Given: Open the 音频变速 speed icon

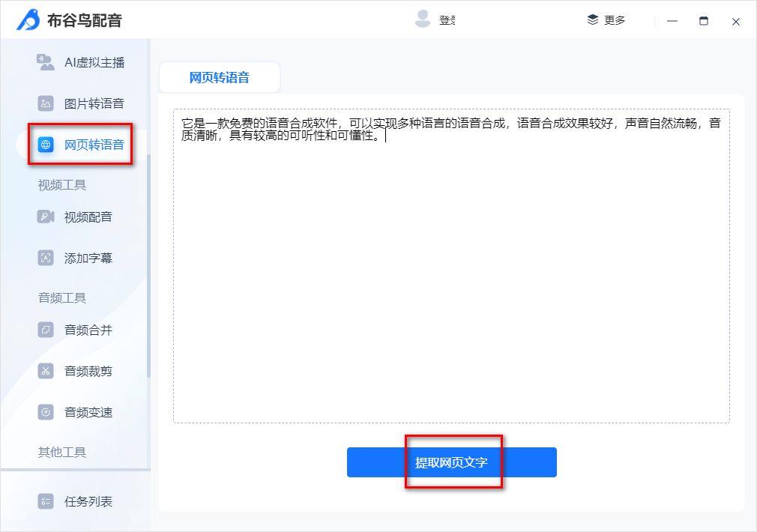Looking at the screenshot, I should click(46, 412).
